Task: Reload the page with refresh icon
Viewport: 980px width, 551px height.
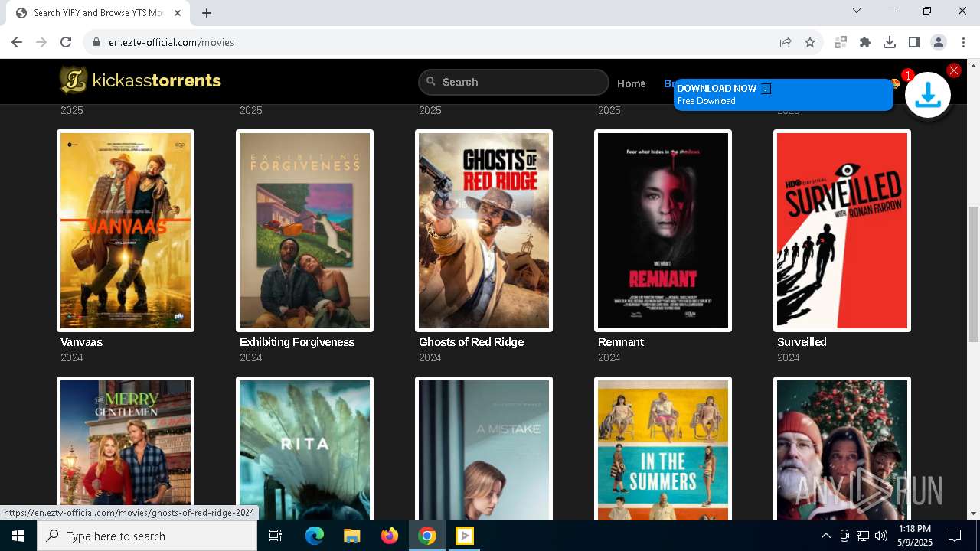Action: click(66, 42)
